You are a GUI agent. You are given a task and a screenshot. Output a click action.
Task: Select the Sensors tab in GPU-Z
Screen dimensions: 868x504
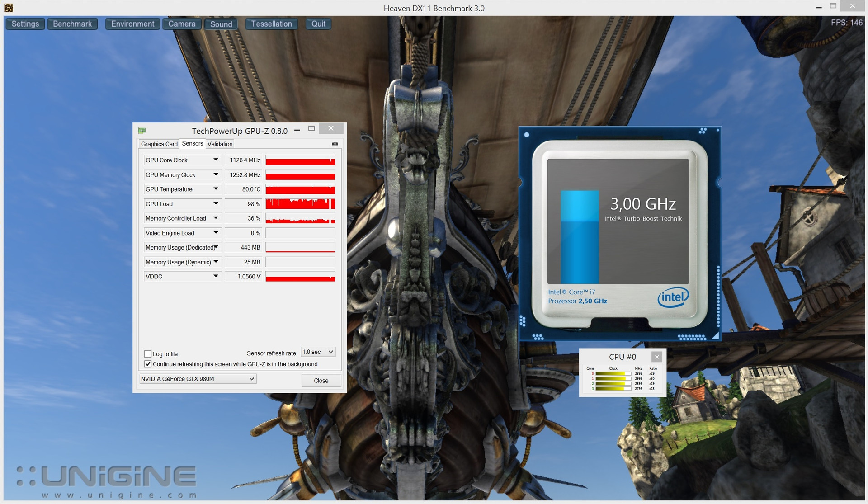click(193, 143)
